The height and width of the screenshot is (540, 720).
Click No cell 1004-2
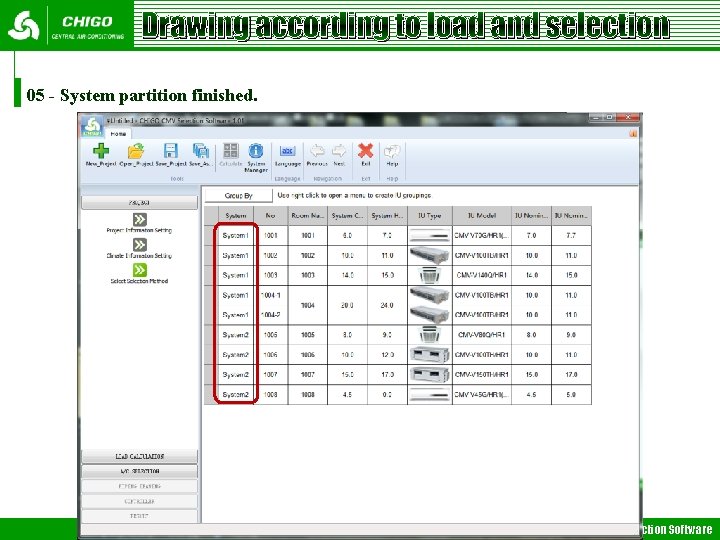click(x=270, y=315)
